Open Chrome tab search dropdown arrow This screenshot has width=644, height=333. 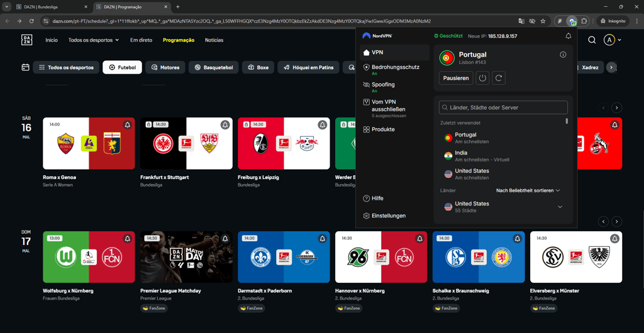pyautogui.click(x=8, y=7)
